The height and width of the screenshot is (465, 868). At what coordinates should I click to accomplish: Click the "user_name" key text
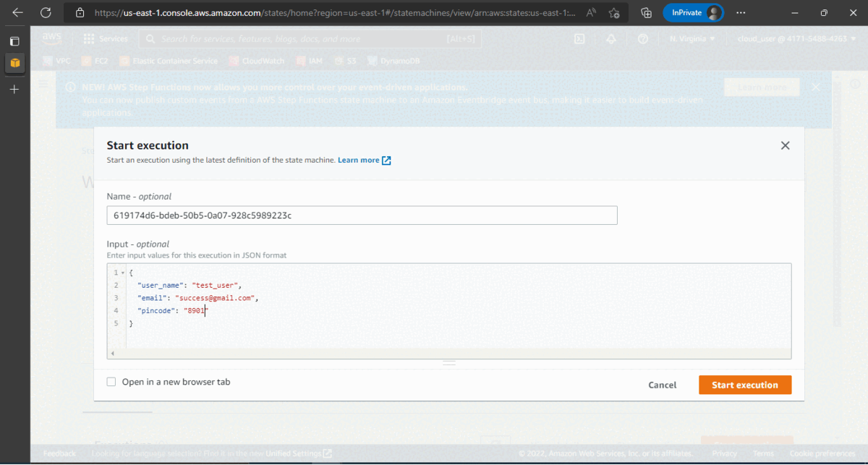pos(159,285)
